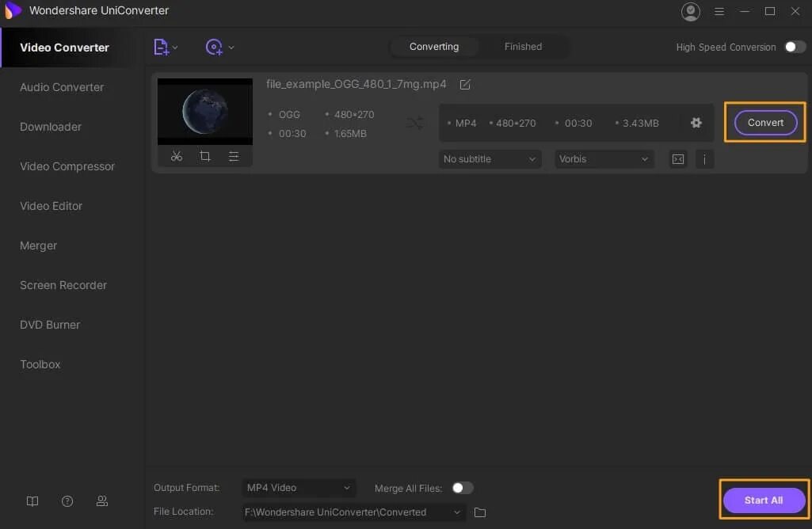
Task: Open the Vorbis audio track dropdown
Action: pos(604,159)
